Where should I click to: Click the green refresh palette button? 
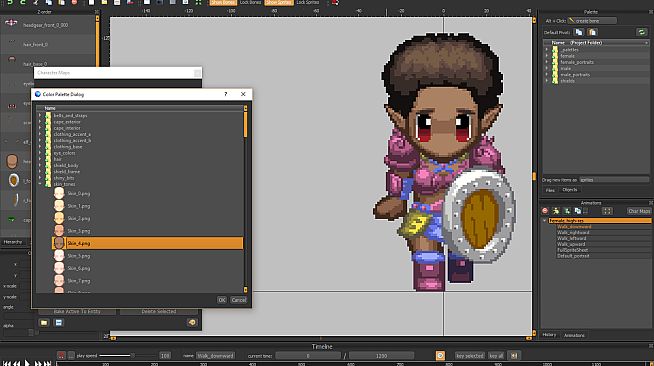pos(641,32)
